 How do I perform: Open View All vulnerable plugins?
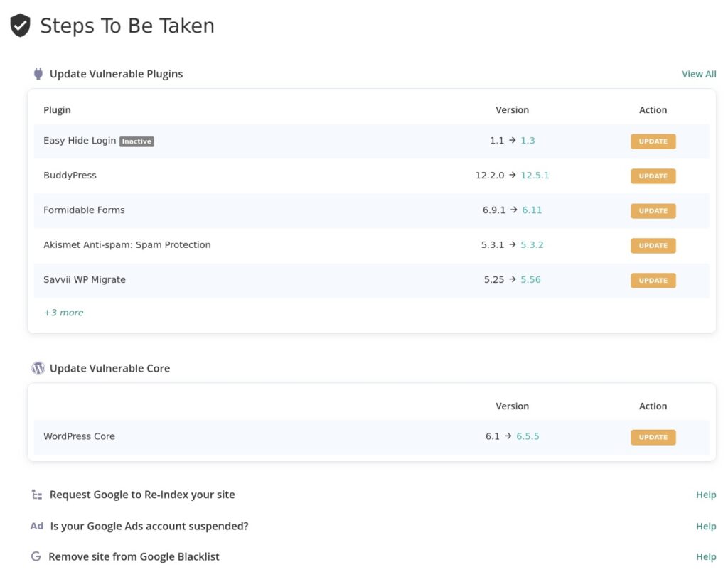(699, 74)
